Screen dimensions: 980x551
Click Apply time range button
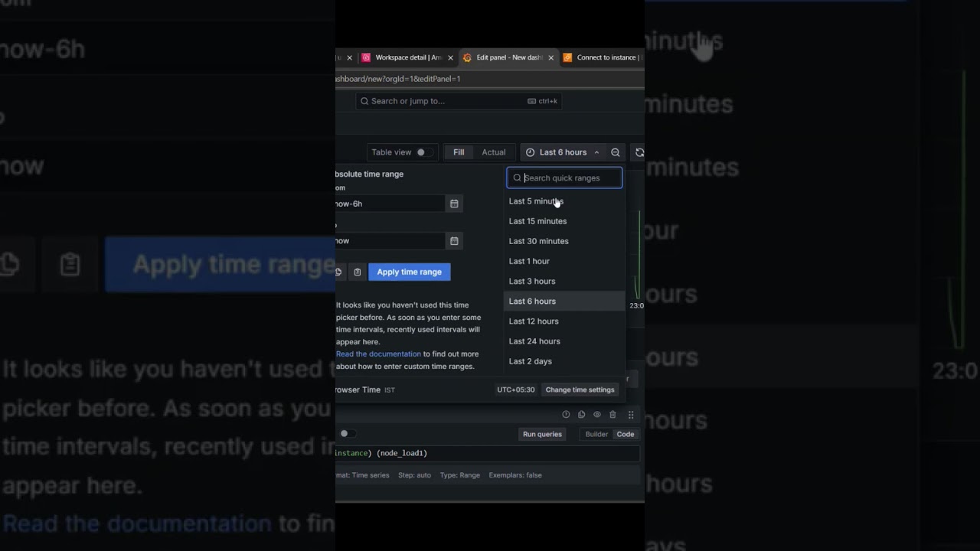pos(410,272)
